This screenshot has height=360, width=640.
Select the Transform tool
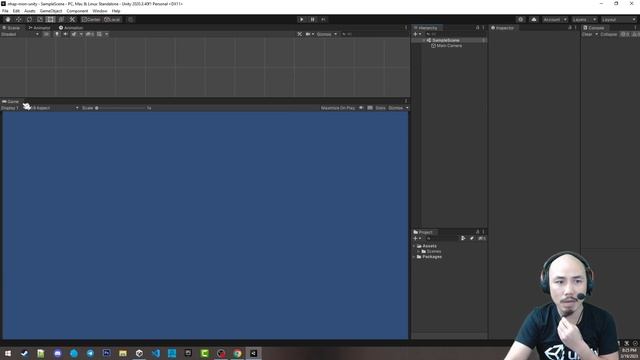[x=61, y=20]
